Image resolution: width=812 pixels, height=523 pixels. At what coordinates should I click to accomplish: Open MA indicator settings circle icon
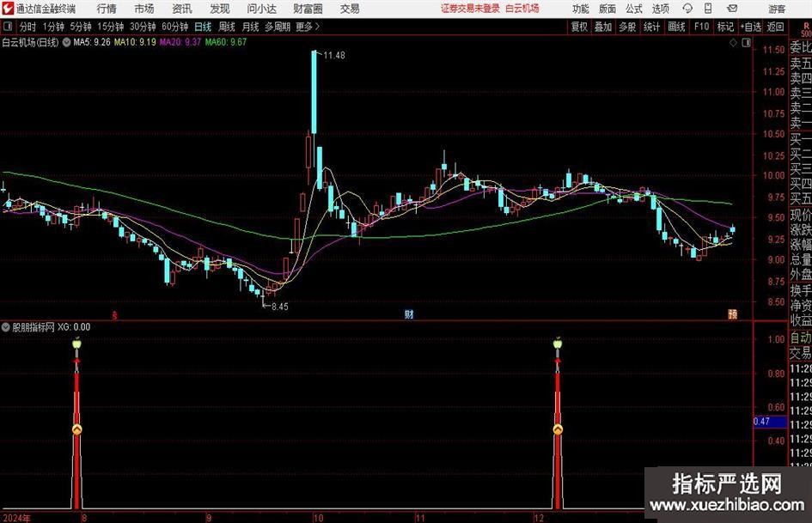[x=66, y=42]
